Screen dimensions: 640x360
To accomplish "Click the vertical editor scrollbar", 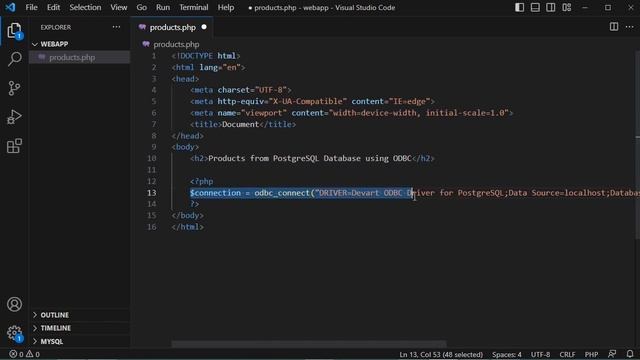I will pos(637,145).
